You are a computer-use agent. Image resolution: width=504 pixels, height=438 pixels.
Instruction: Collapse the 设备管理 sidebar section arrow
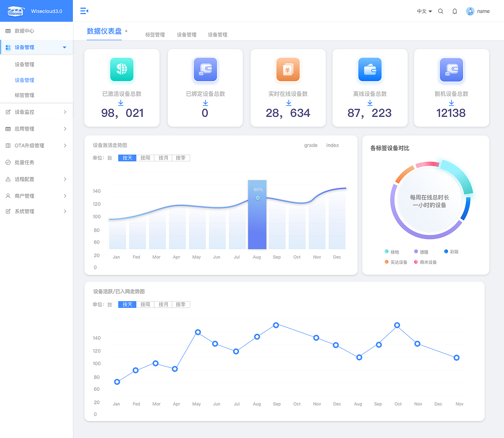tap(65, 47)
